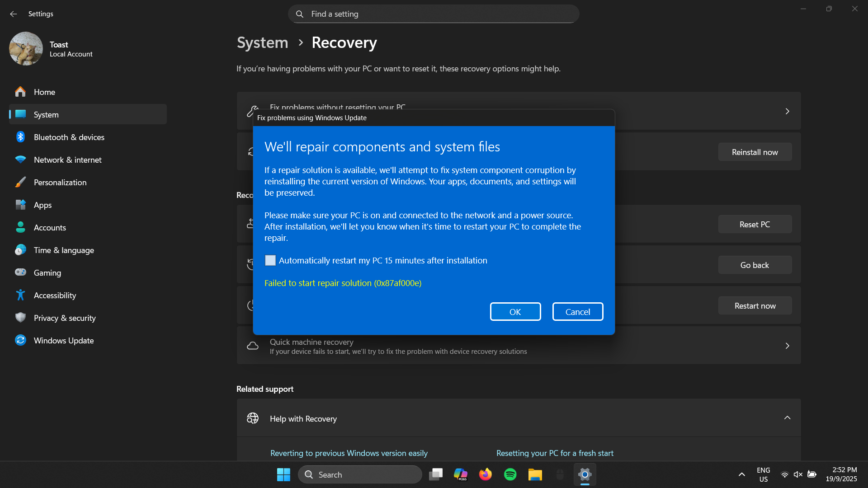Enable automatic restart 15 minutes after installation

(270, 260)
